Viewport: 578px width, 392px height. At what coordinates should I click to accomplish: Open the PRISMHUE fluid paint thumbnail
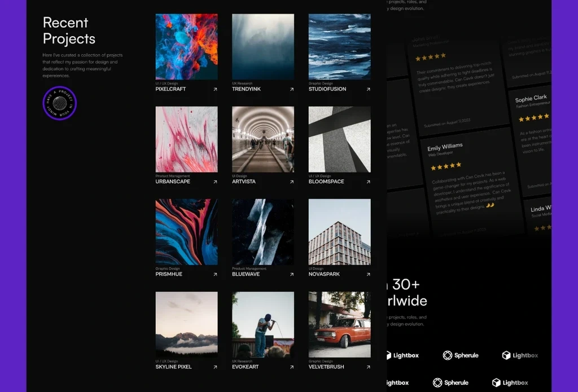point(186,232)
